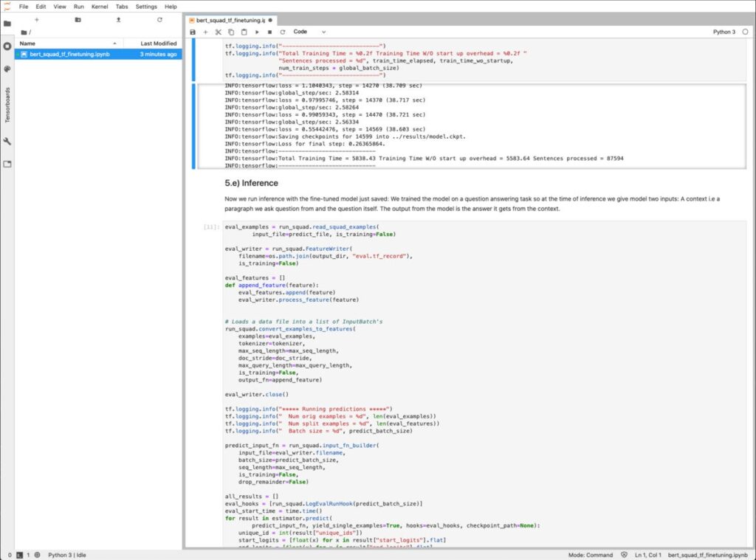Open the Running Terminals and Kernels sidebar panel
This screenshot has height=560, width=756.
[x=7, y=46]
